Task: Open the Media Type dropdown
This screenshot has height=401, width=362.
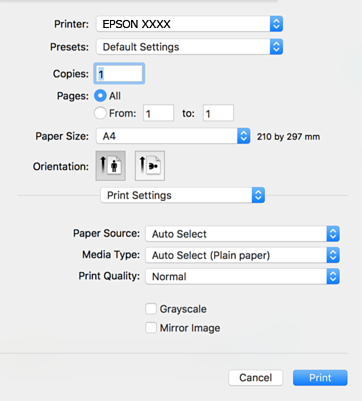Action: pyautogui.click(x=242, y=255)
